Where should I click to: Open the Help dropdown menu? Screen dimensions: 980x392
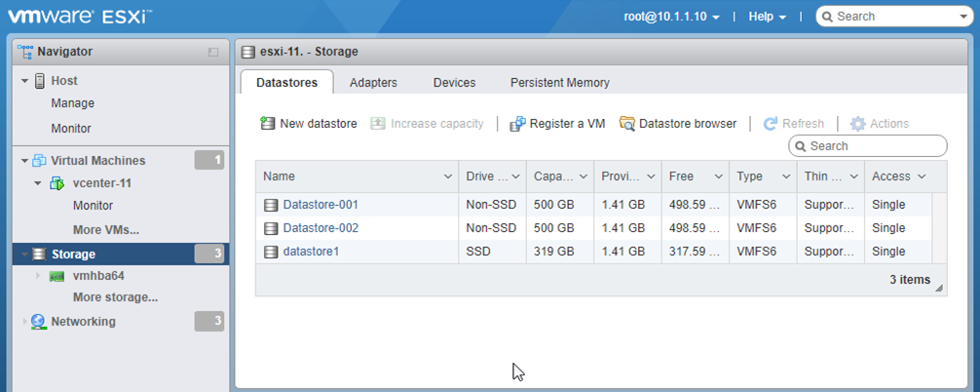(x=767, y=17)
